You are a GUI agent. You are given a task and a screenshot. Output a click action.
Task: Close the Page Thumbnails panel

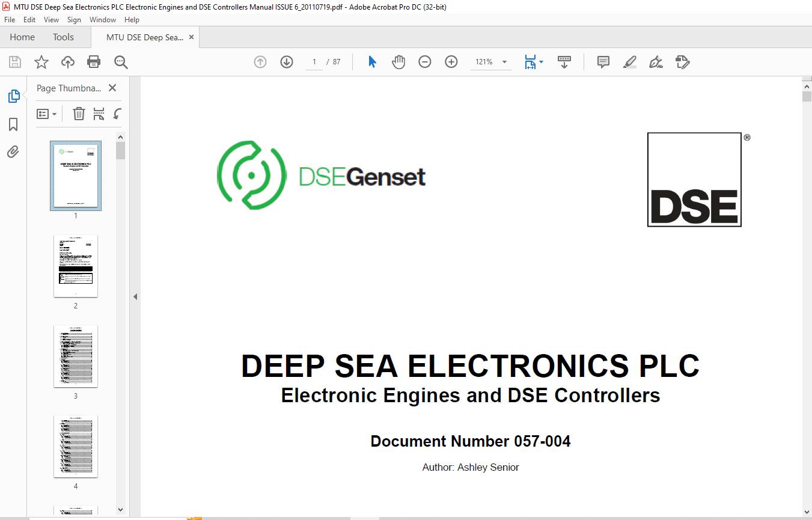[112, 88]
